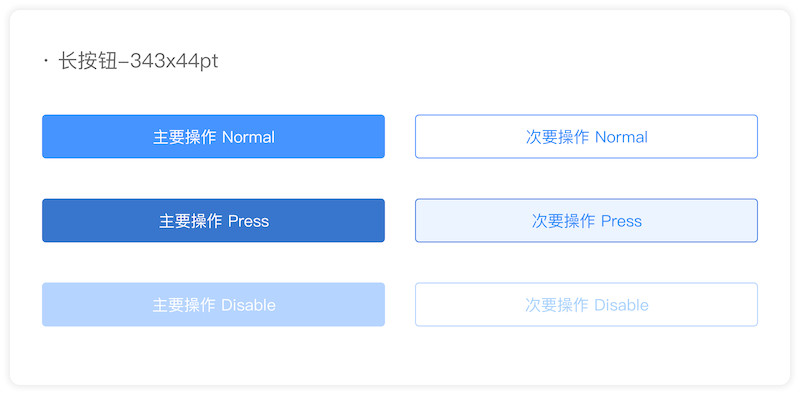Click the 次要操作 Normal button
Screen dimensions: 800x400
click(586, 137)
